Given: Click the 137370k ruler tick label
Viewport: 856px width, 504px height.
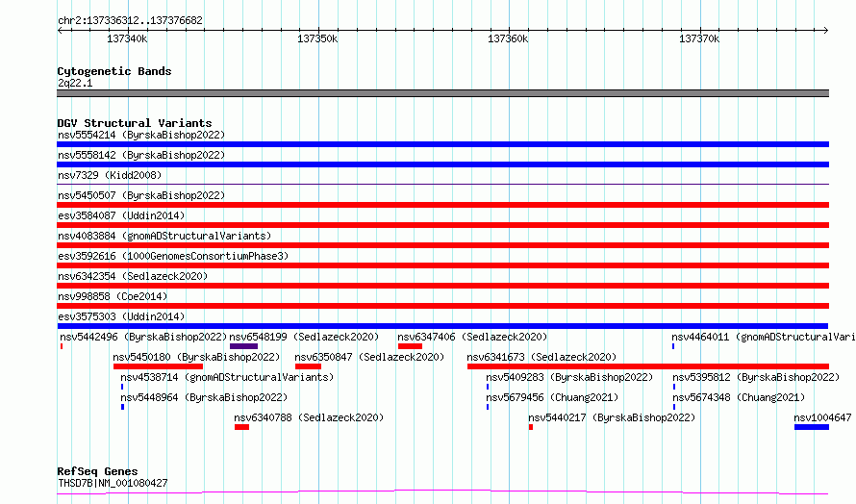Looking at the screenshot, I should click(x=699, y=38).
